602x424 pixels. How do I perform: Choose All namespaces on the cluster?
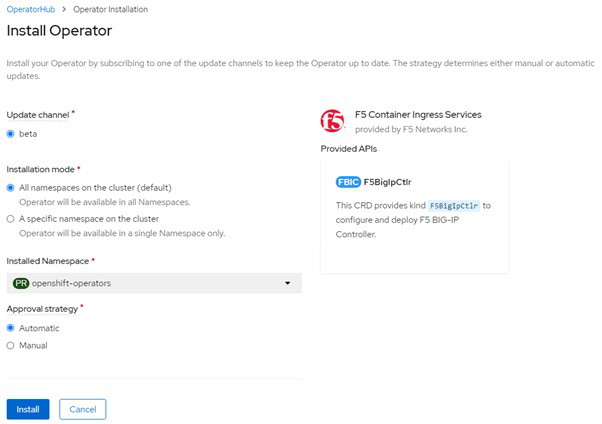(11, 187)
